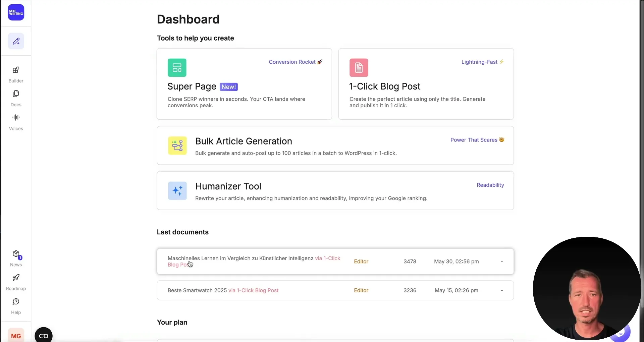Click the 1-Click Blog Post document icon

tap(359, 67)
